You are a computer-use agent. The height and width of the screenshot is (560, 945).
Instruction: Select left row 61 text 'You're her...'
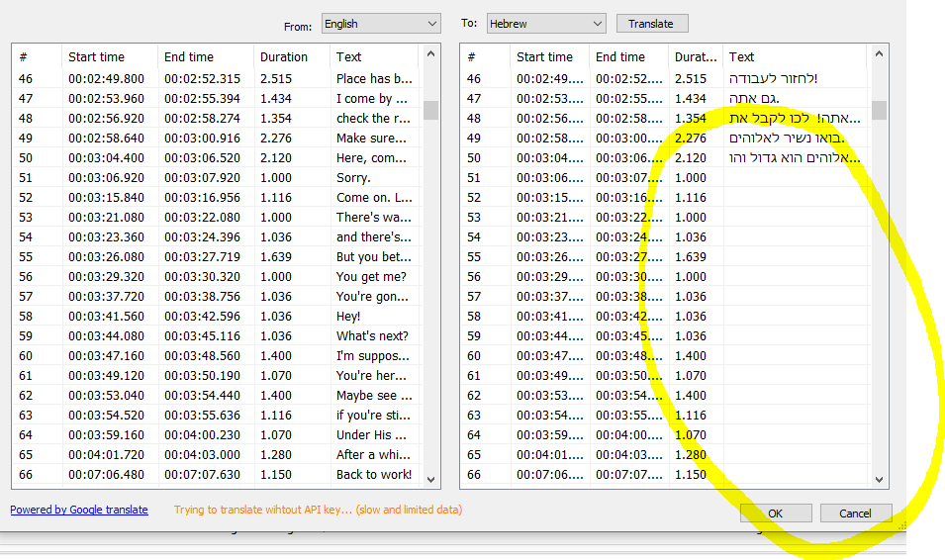(371, 376)
